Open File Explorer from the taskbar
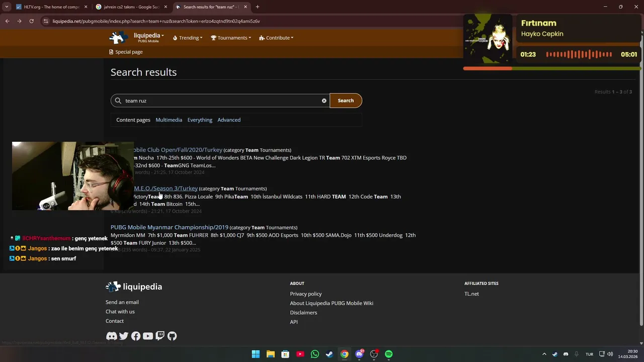Viewport: 644px width, 362px height. (270, 354)
